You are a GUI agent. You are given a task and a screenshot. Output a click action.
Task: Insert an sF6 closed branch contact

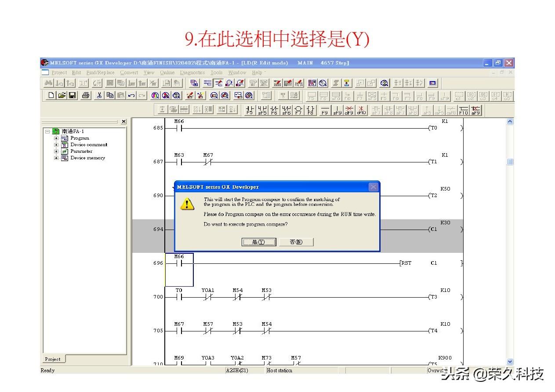click(x=287, y=110)
